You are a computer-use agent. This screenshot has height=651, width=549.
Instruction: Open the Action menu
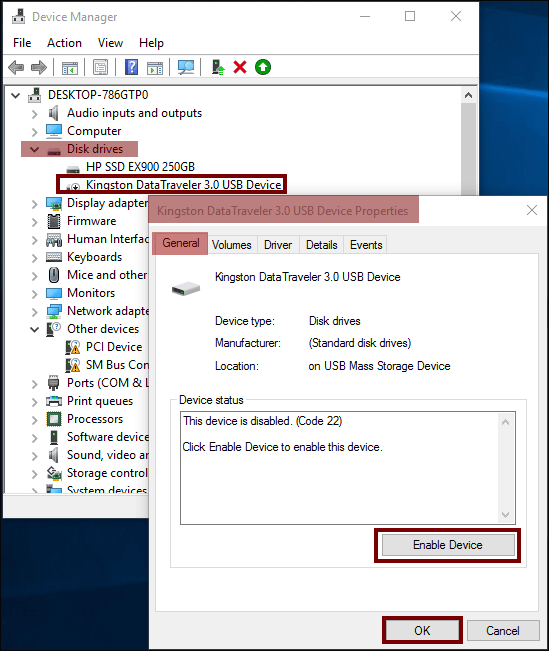[64, 43]
